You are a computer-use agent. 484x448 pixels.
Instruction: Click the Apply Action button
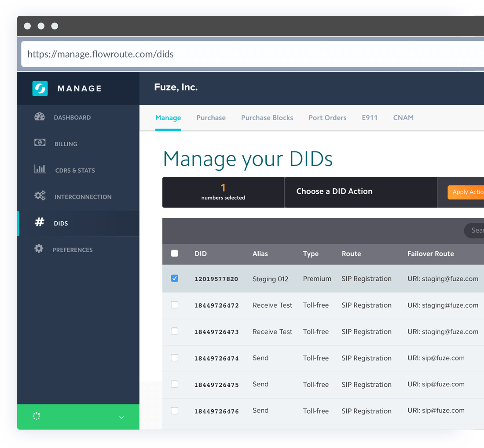pos(466,192)
